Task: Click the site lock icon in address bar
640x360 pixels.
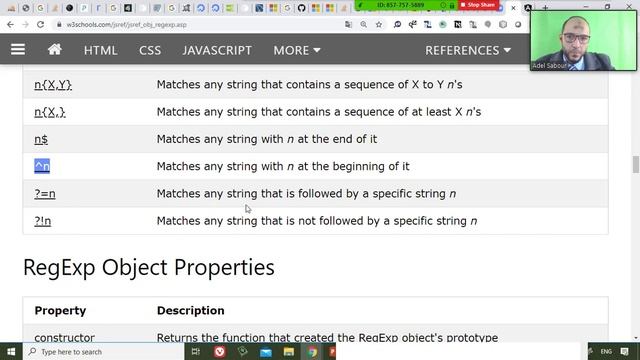Action: (59, 24)
